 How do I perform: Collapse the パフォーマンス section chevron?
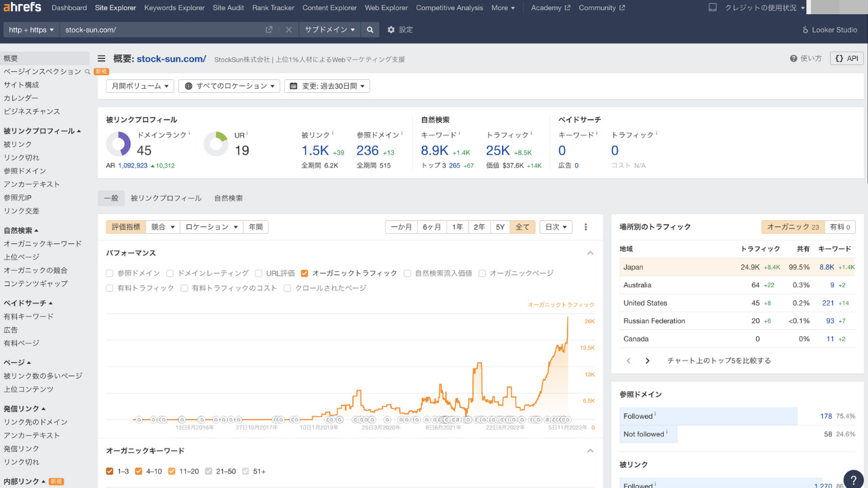click(590, 253)
